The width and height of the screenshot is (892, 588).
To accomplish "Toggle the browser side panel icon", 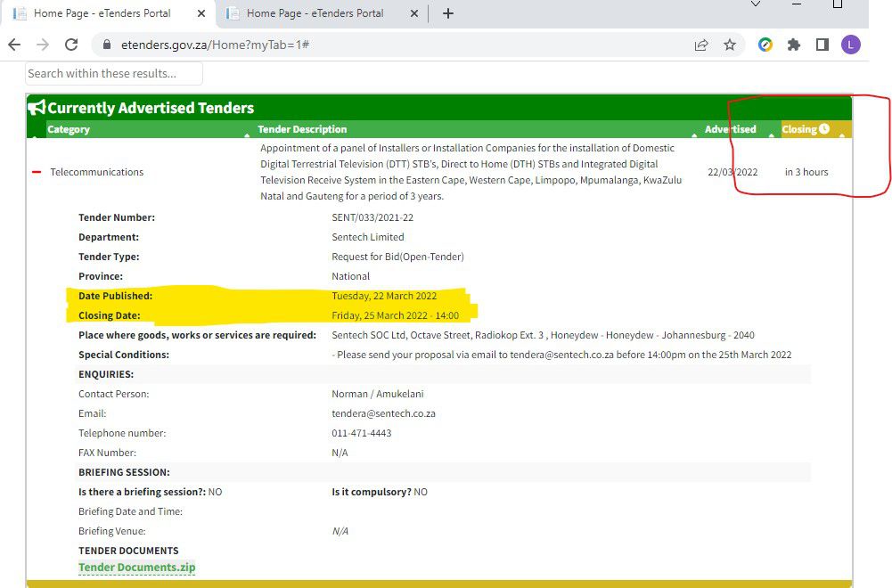I will [822, 45].
